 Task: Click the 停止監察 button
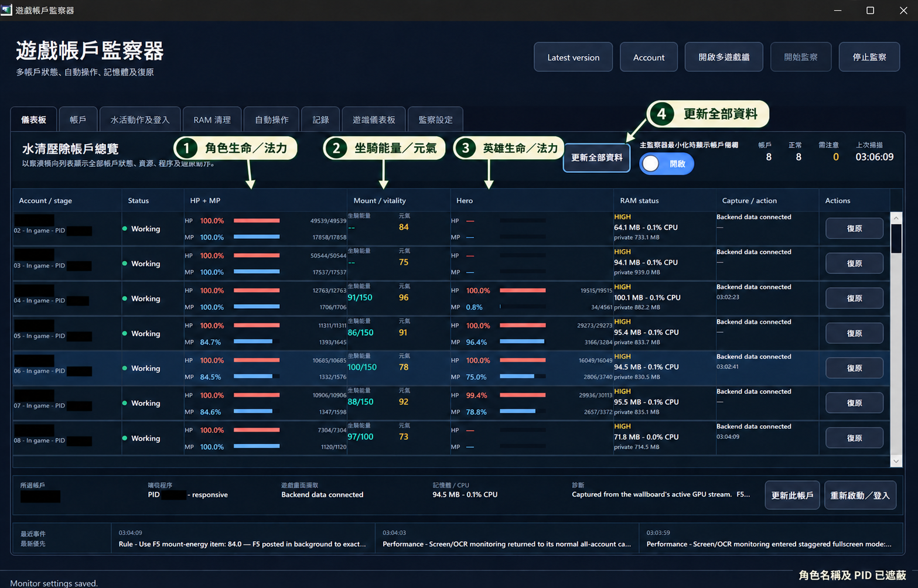click(869, 57)
